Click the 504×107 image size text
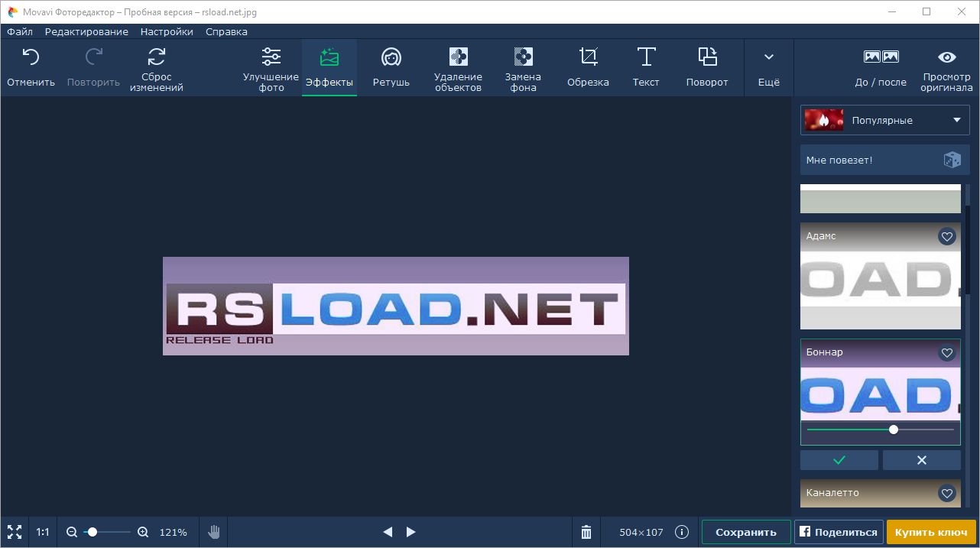980x548 pixels. click(x=642, y=532)
